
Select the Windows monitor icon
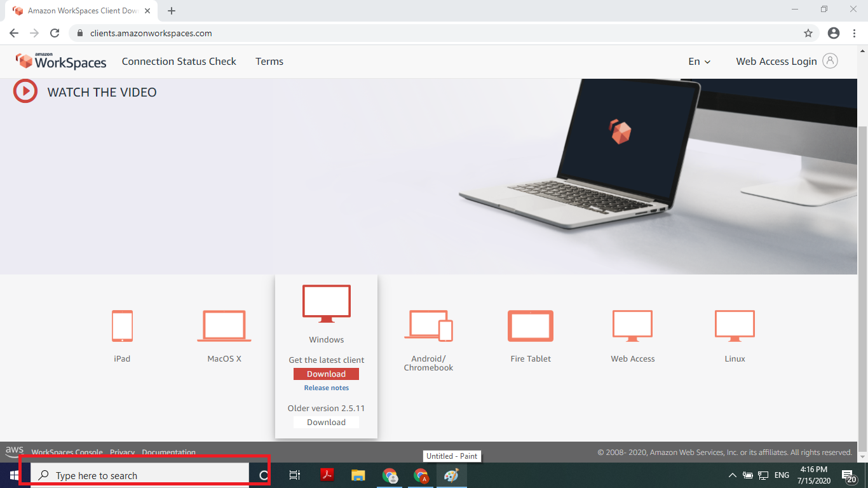point(327,304)
